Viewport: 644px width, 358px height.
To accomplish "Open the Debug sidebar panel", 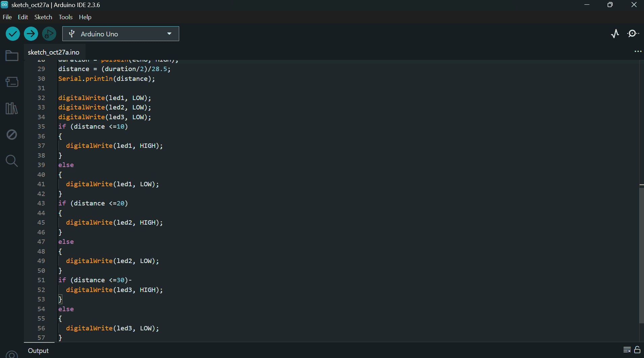I will tap(12, 135).
